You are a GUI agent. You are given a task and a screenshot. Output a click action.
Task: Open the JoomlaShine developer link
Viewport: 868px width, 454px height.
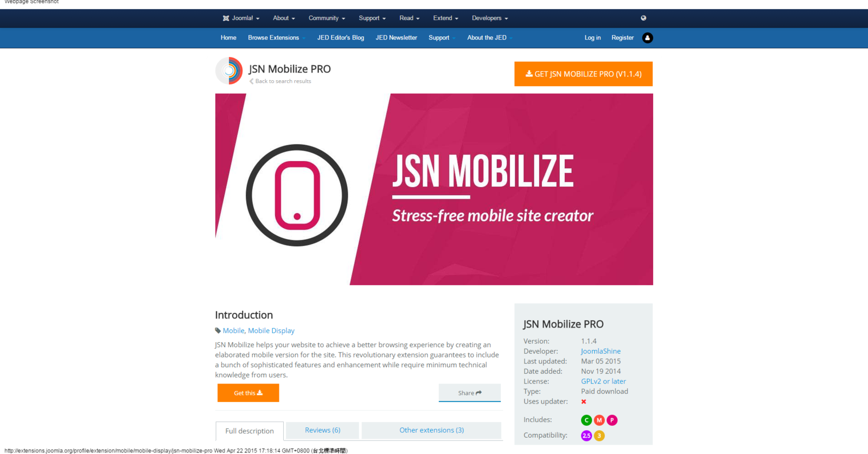click(x=601, y=351)
